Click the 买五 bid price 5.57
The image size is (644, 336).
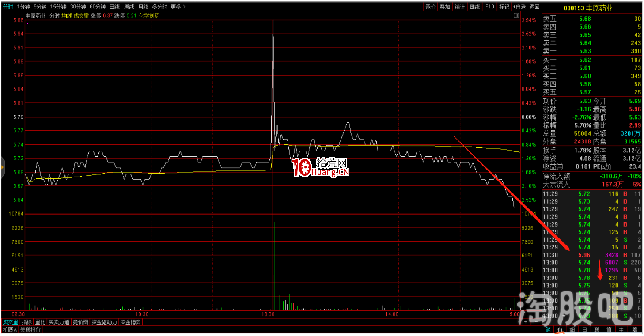pos(585,92)
